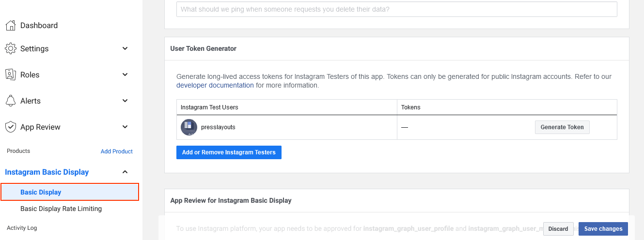Open the developer documentation link
This screenshot has height=240, width=644.
point(215,85)
